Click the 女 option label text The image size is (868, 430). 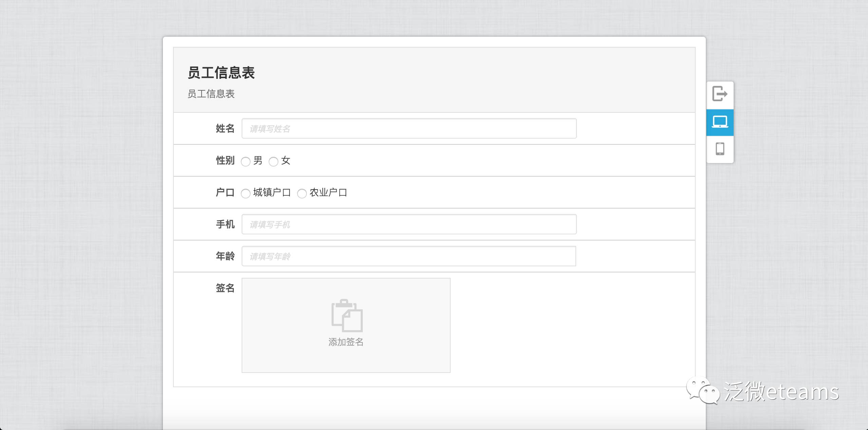[286, 160]
